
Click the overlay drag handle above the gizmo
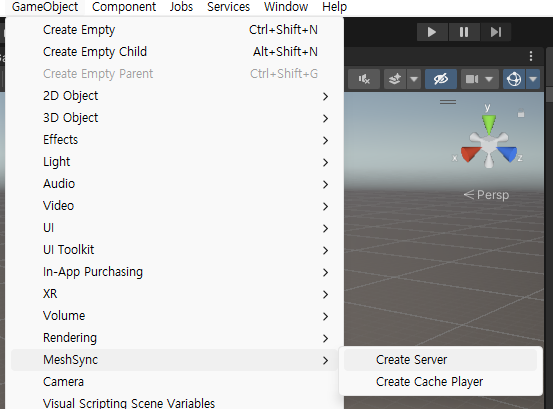tap(448, 102)
